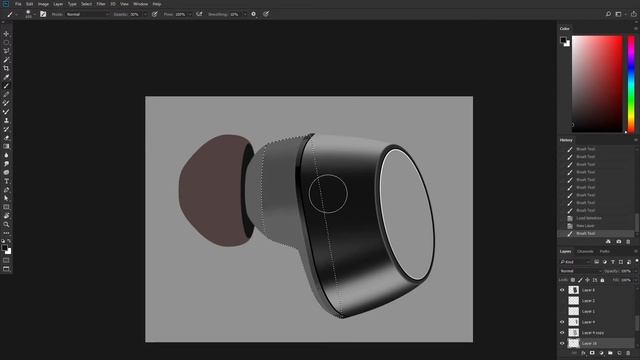The image size is (640, 360).
Task: Create new snapshot in History panel
Action: pos(619,242)
